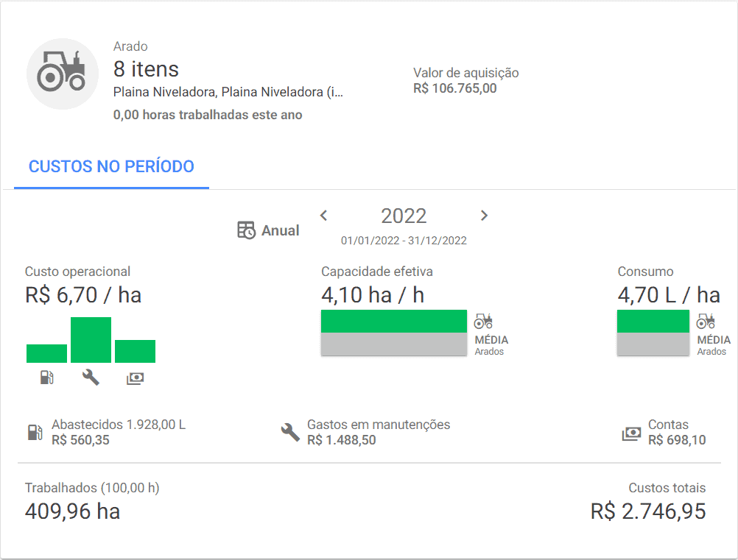Click fuel pump icon beside Abastecidos
Viewport: 738px width, 560px height.
coord(35,432)
